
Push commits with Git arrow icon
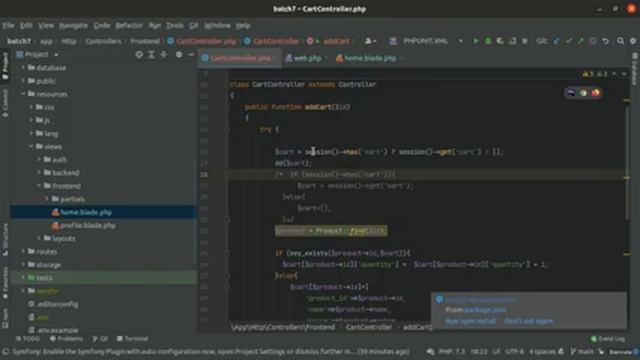coord(580,41)
